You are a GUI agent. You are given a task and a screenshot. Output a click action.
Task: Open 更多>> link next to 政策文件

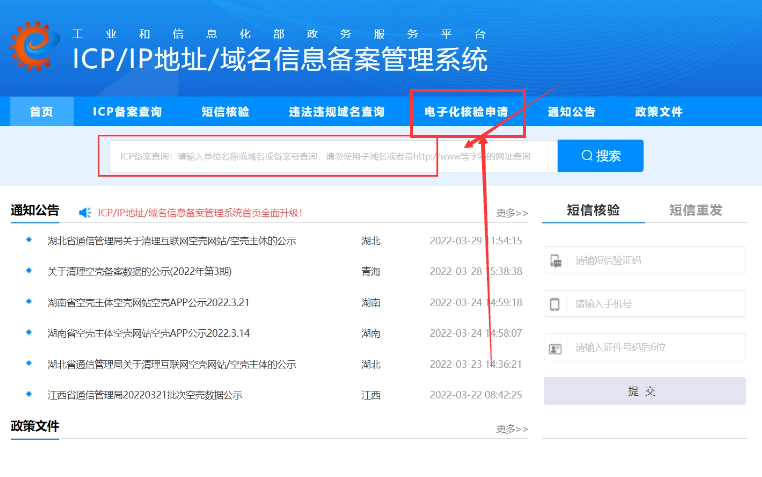512,429
